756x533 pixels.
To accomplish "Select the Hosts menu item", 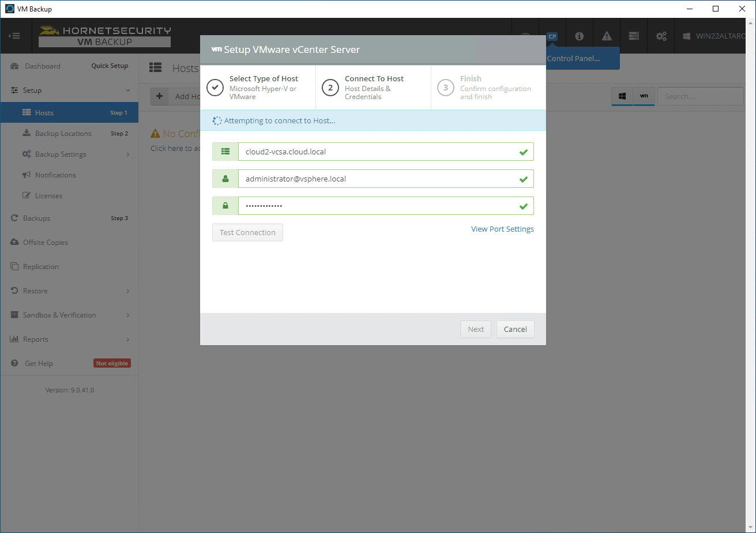I will pyautogui.click(x=69, y=113).
